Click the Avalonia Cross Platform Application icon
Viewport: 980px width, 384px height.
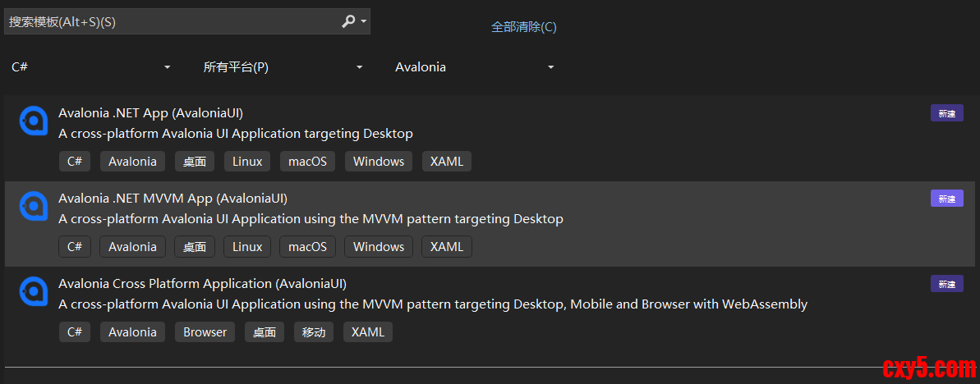tap(34, 291)
